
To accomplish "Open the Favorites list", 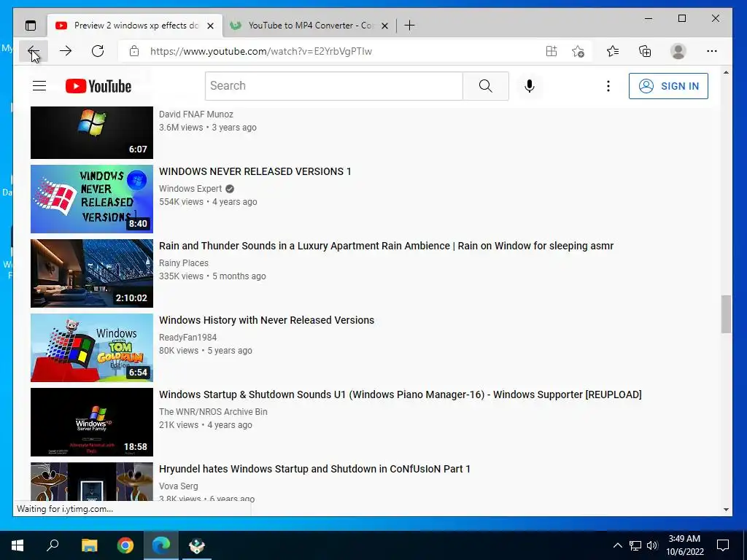I will tap(613, 51).
